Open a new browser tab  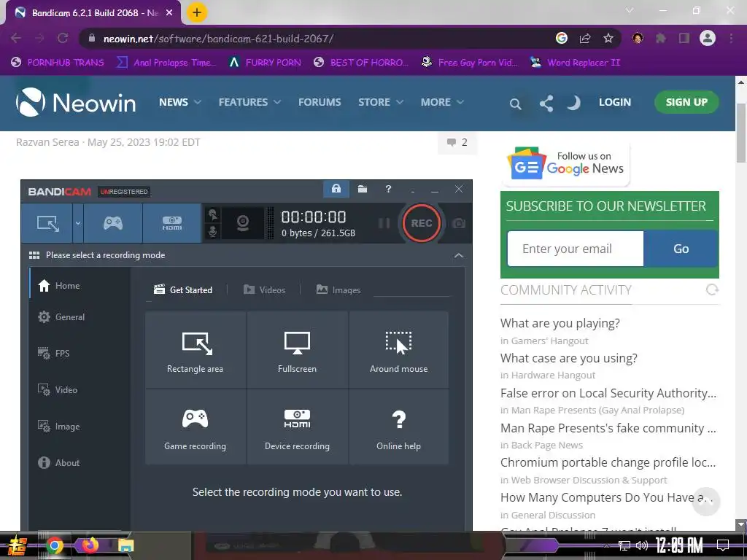click(197, 12)
